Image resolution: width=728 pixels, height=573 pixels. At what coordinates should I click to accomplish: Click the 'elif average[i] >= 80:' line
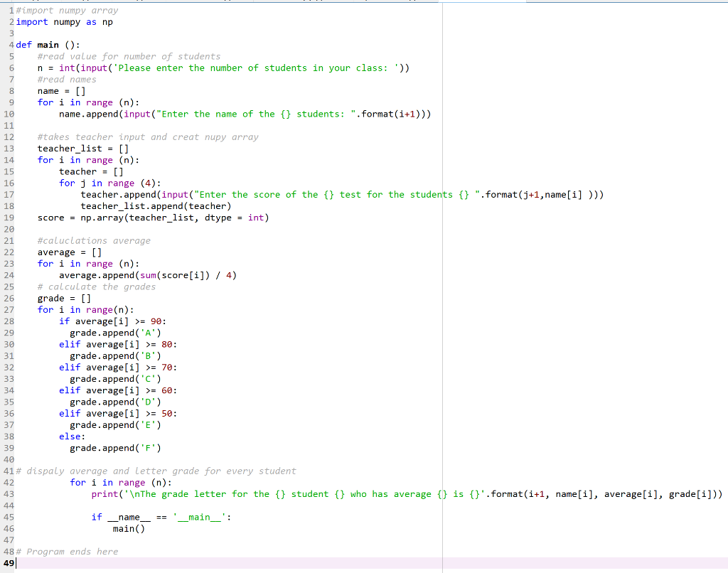[118, 344]
